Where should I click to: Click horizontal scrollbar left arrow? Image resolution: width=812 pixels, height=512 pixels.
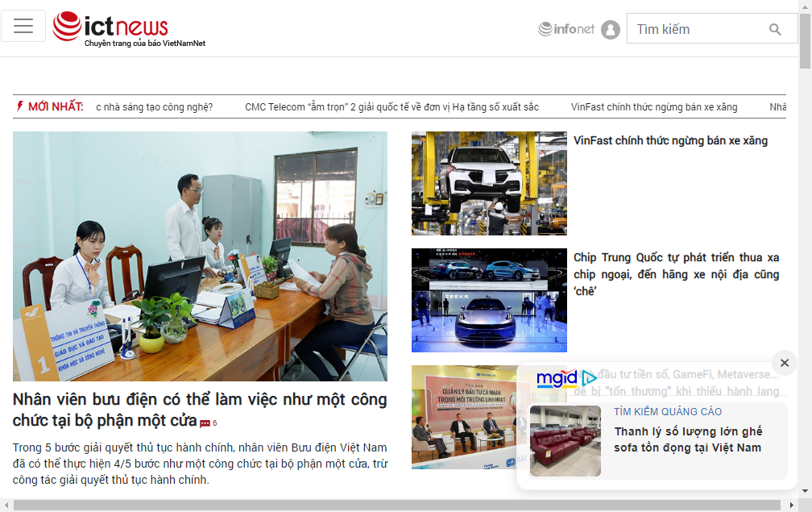[6, 506]
